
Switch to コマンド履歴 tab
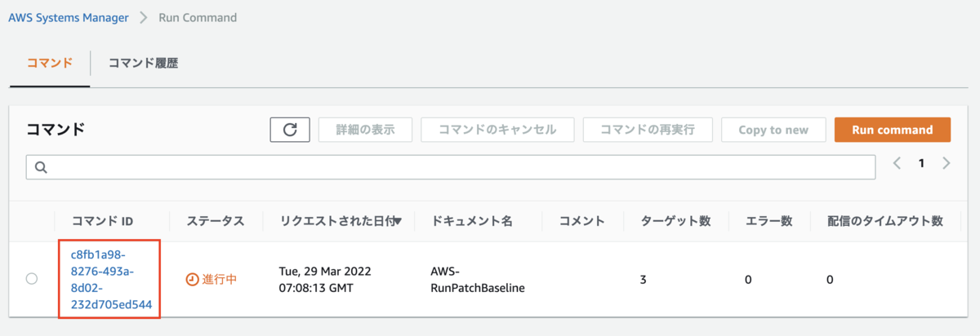click(143, 63)
